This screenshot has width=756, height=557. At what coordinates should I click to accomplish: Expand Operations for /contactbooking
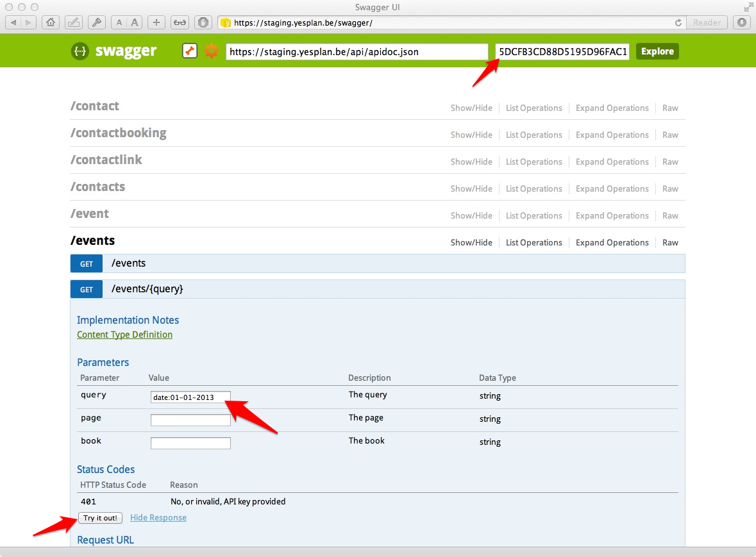coord(612,135)
